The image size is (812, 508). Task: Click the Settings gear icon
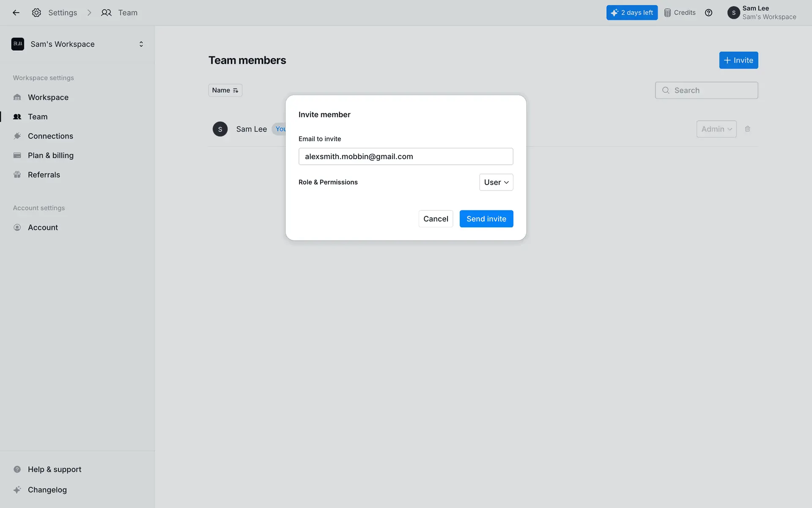click(36, 13)
